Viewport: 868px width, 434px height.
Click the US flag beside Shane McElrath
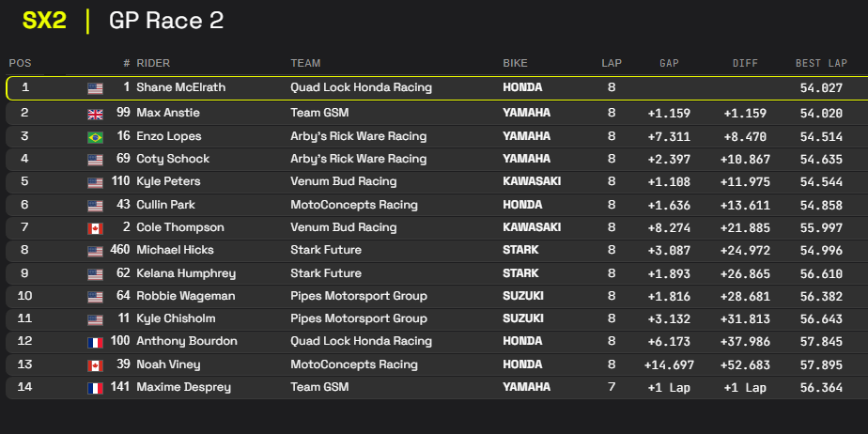point(95,88)
